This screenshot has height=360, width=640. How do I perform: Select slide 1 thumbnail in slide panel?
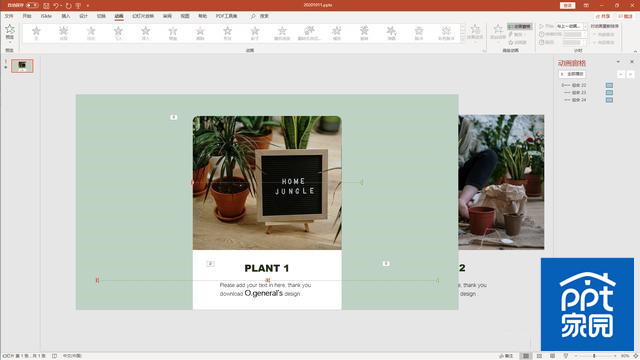[x=22, y=66]
